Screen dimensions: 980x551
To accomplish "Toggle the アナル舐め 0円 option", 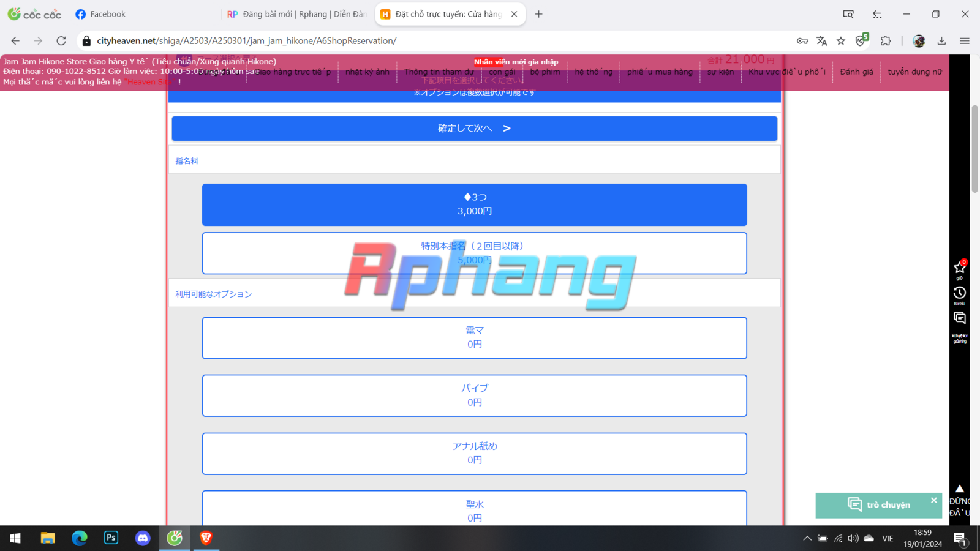I will click(x=475, y=454).
